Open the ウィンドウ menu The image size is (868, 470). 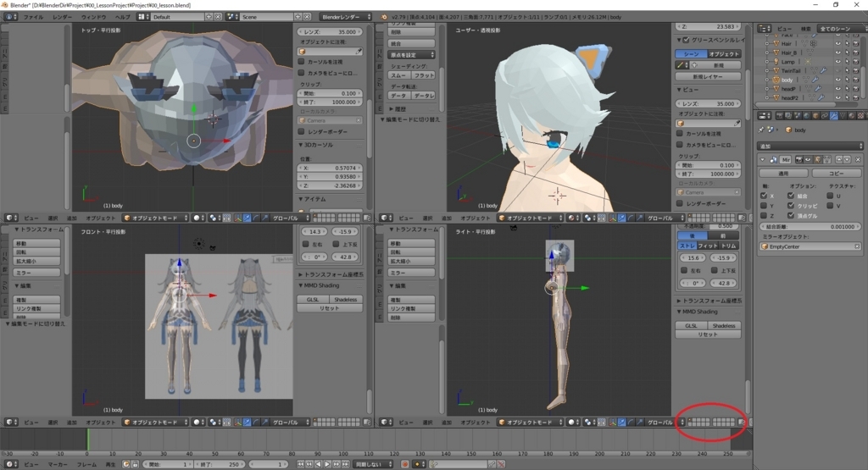(93, 17)
